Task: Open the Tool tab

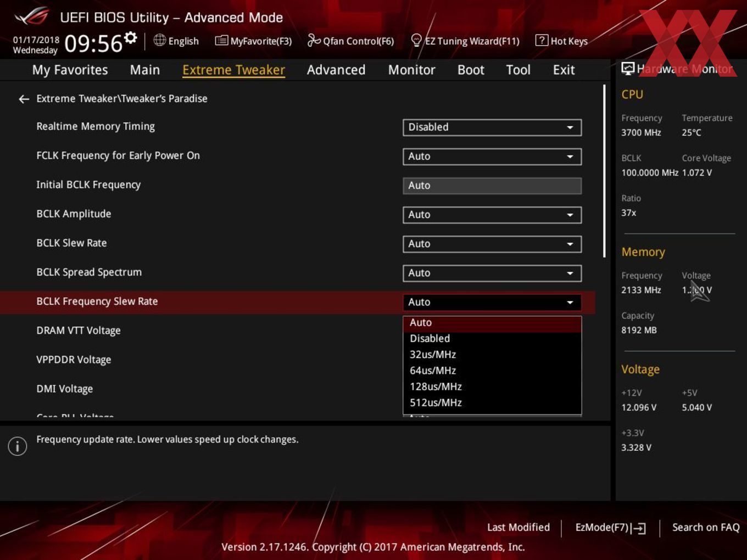Action: (x=518, y=70)
